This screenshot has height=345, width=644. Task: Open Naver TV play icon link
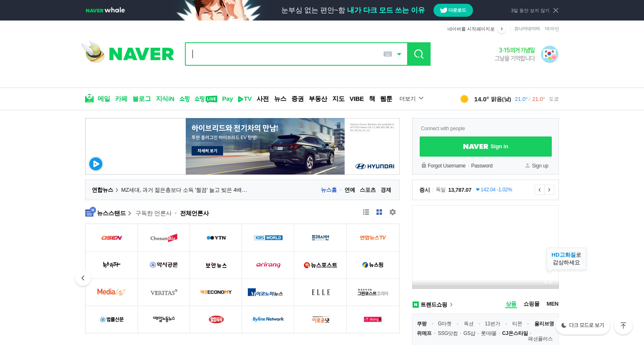245,99
